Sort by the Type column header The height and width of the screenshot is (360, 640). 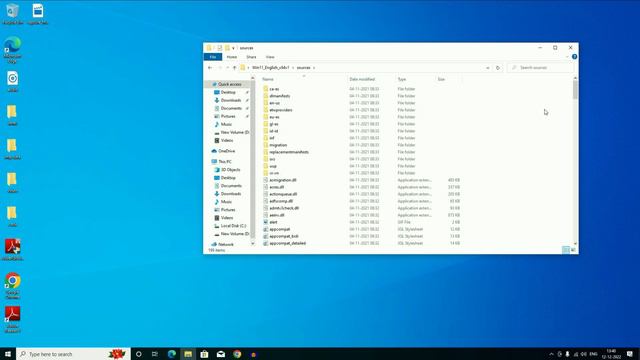[402, 79]
